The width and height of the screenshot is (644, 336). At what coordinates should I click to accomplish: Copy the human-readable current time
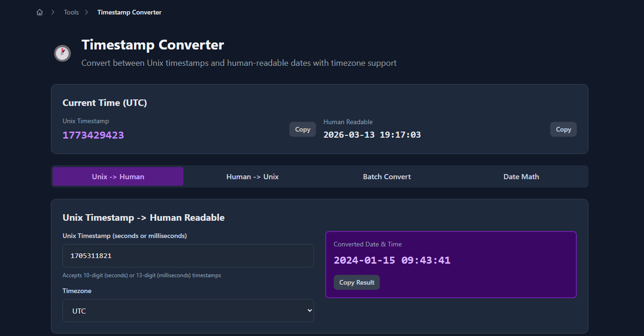563,129
